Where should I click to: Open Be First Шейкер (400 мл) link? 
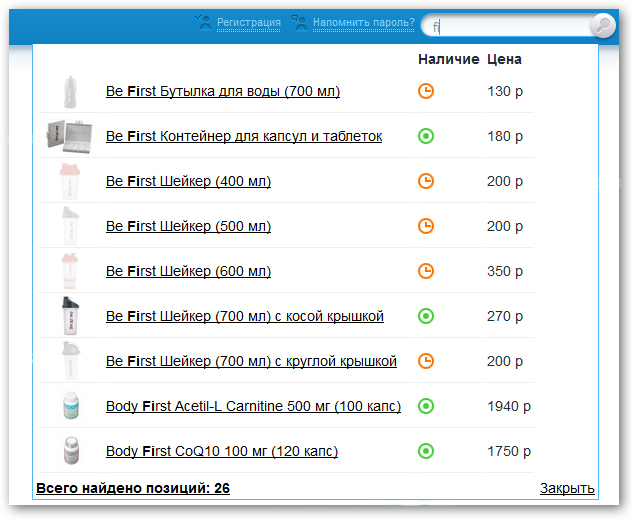188,181
